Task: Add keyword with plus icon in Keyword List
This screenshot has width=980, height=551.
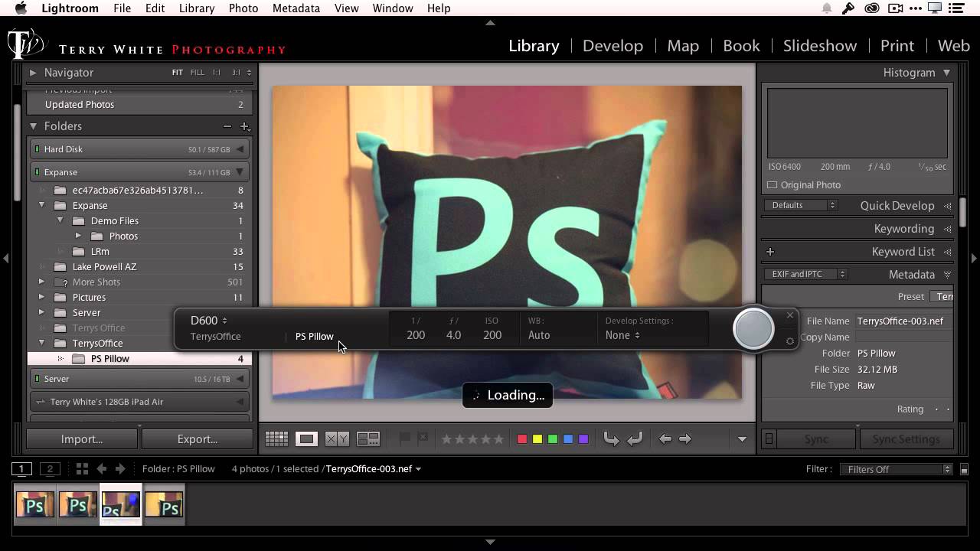Action: click(x=770, y=252)
